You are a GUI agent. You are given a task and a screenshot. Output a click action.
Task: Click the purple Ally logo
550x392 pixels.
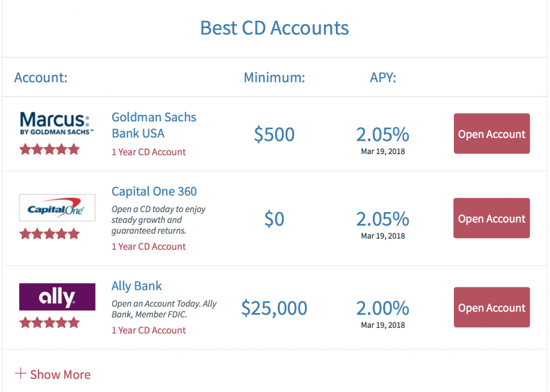[57, 296]
